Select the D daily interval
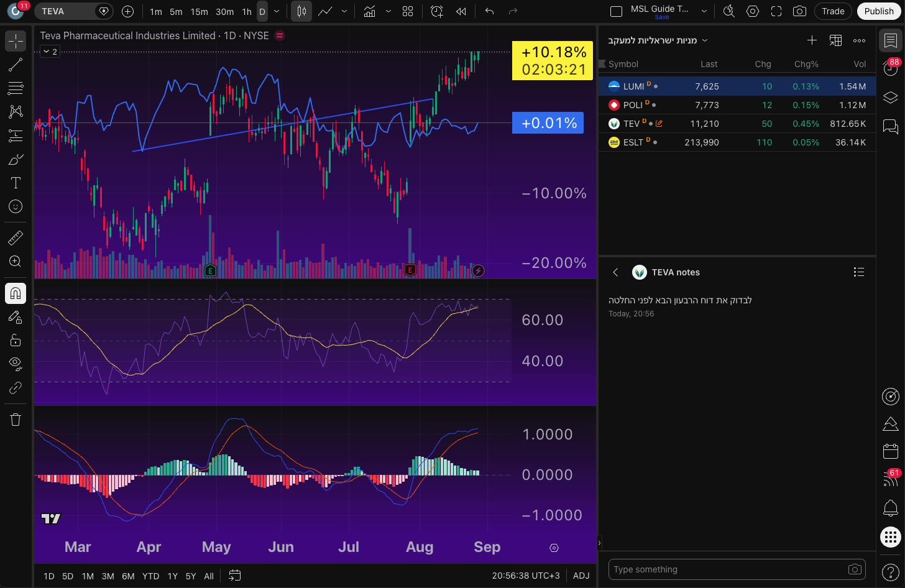The image size is (905, 588). (262, 11)
